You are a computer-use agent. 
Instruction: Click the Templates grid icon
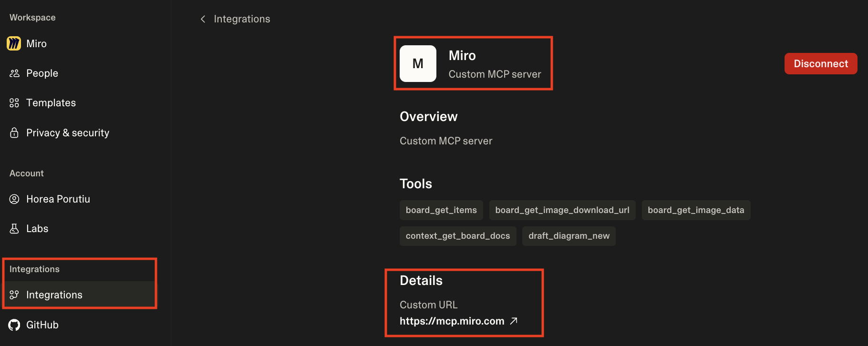14,103
